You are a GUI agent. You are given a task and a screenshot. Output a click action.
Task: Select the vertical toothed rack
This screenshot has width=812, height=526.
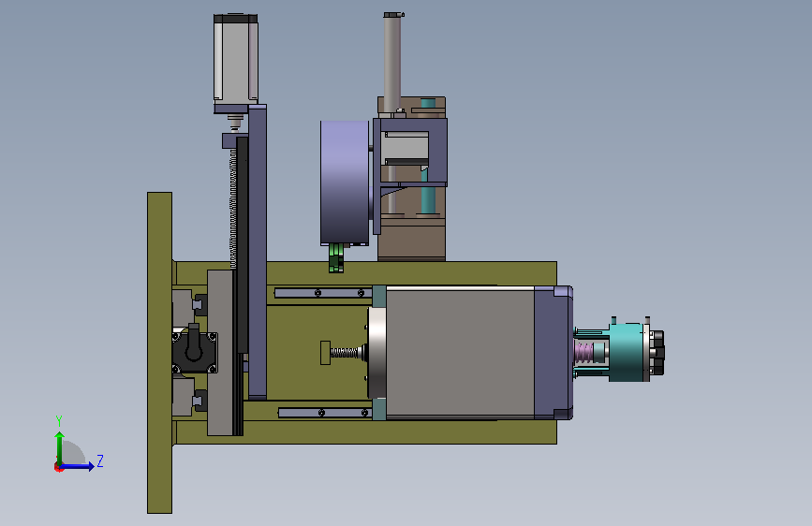(233, 207)
